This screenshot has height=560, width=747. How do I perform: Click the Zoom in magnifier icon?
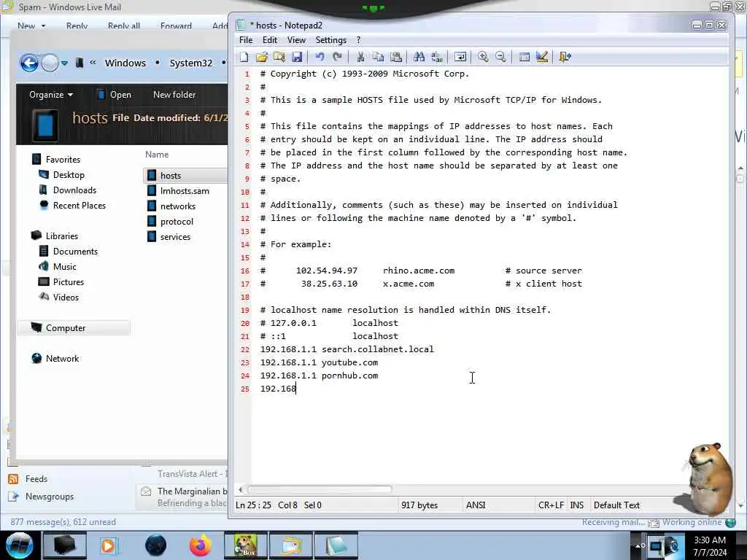tap(483, 57)
